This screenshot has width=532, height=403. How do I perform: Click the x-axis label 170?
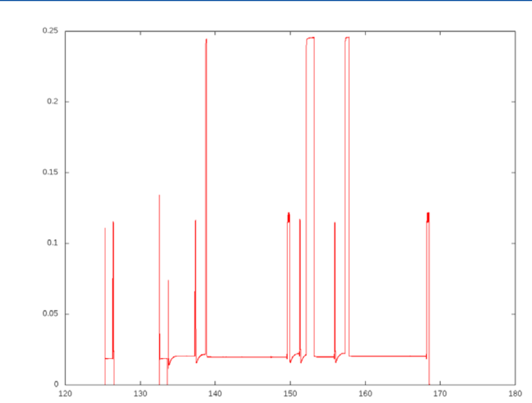440,393
